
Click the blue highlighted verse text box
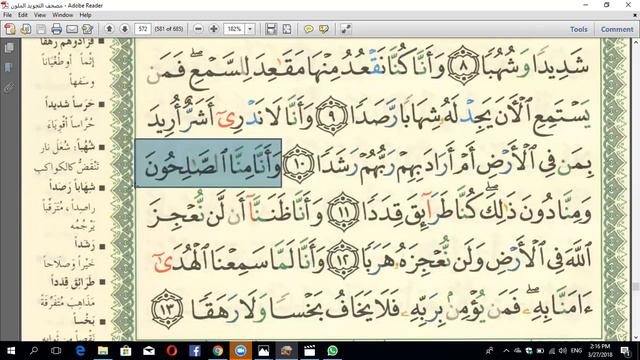pyautogui.click(x=208, y=163)
